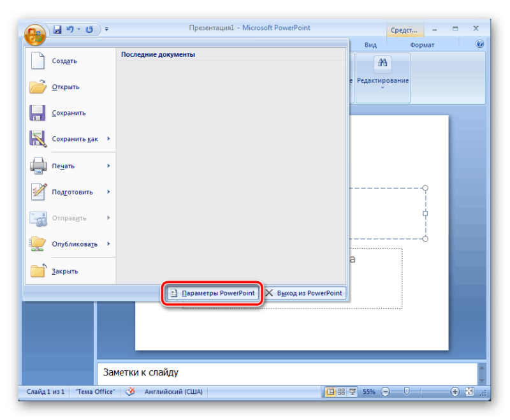The width and height of the screenshot is (510, 420).
Task: Choose Сохранить with the floppy disk icon
Action: (70, 113)
